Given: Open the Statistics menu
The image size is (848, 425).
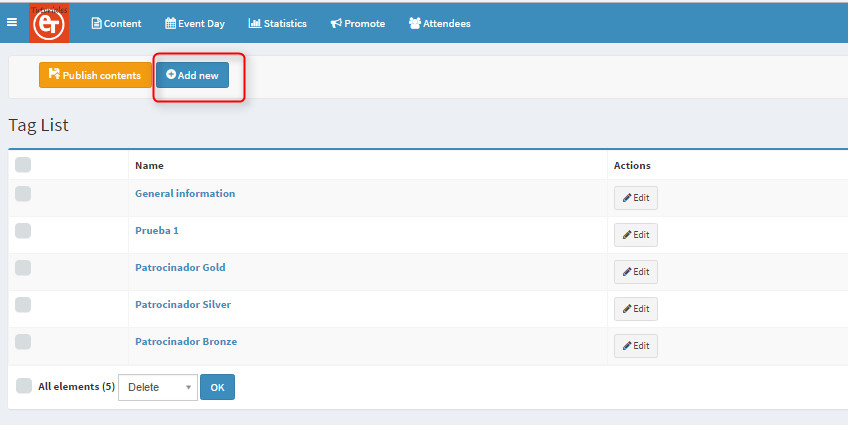Looking at the screenshot, I should click(x=277, y=23).
